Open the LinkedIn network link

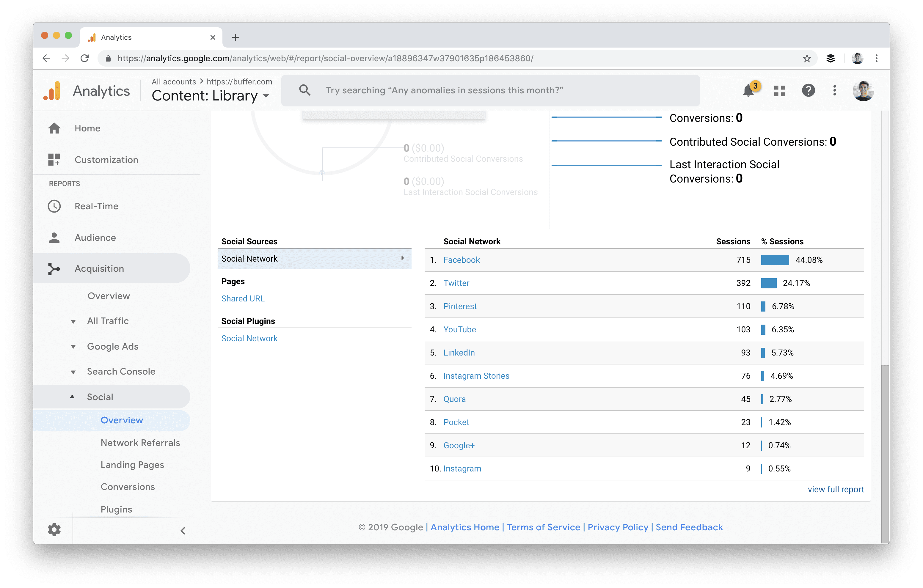(x=459, y=352)
